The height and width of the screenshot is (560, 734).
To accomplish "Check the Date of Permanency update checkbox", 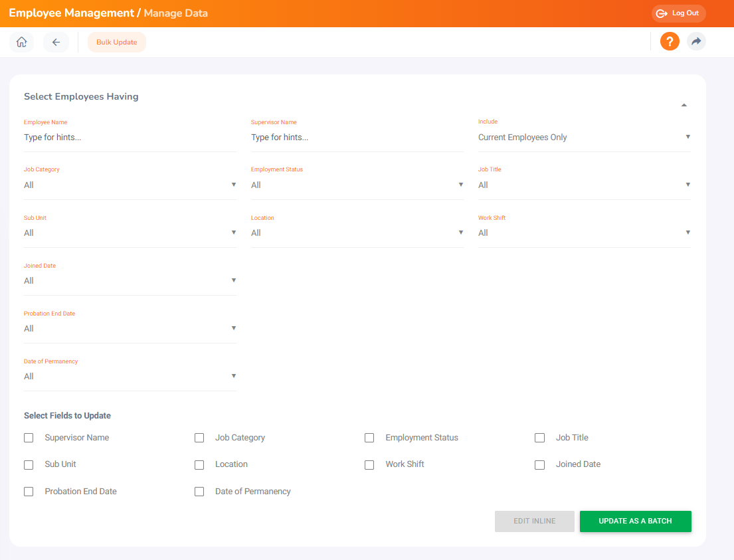I will pyautogui.click(x=199, y=492).
